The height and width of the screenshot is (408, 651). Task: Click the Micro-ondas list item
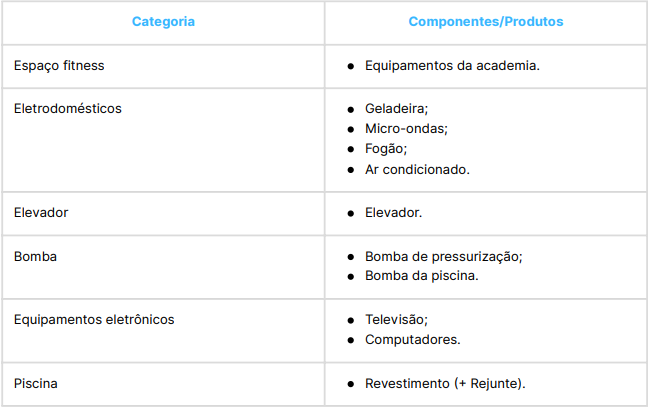coord(406,128)
